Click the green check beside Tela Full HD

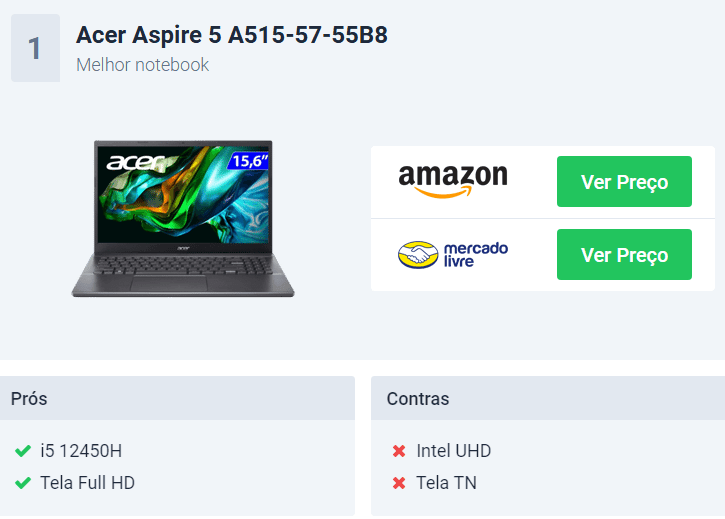click(x=23, y=483)
